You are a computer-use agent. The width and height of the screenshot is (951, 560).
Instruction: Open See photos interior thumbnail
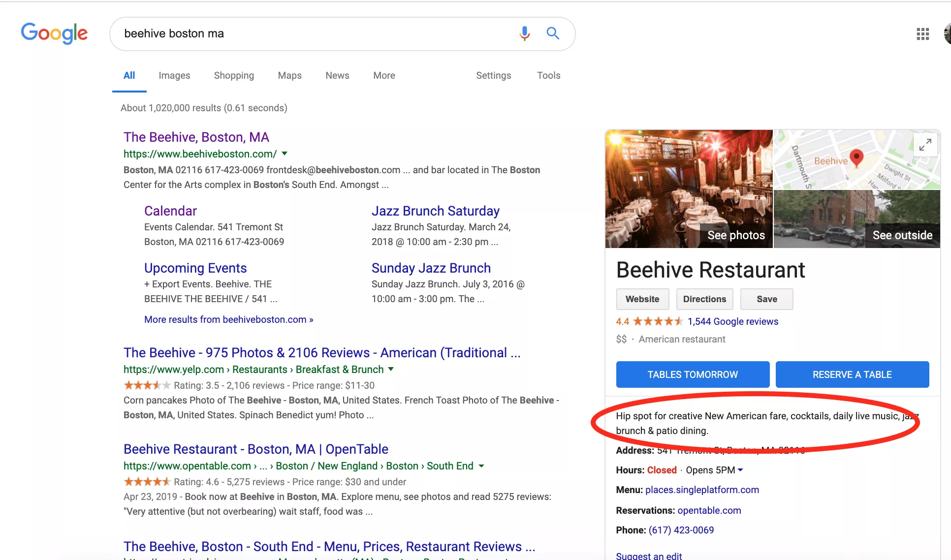(x=689, y=188)
